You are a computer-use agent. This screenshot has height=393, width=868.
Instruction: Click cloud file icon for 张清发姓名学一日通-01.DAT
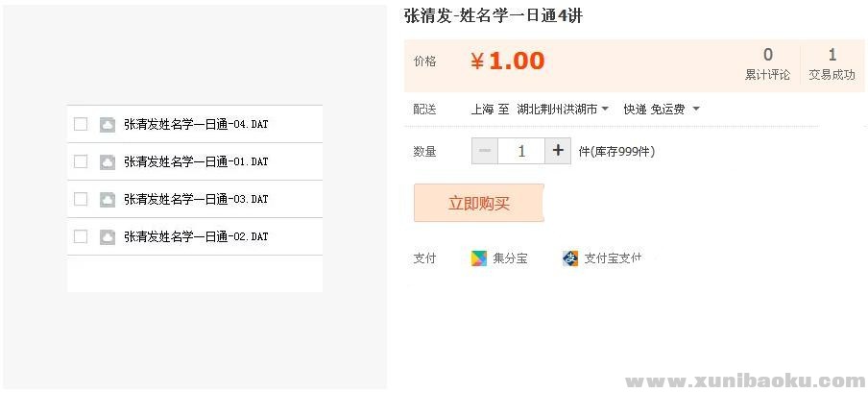[x=108, y=161]
